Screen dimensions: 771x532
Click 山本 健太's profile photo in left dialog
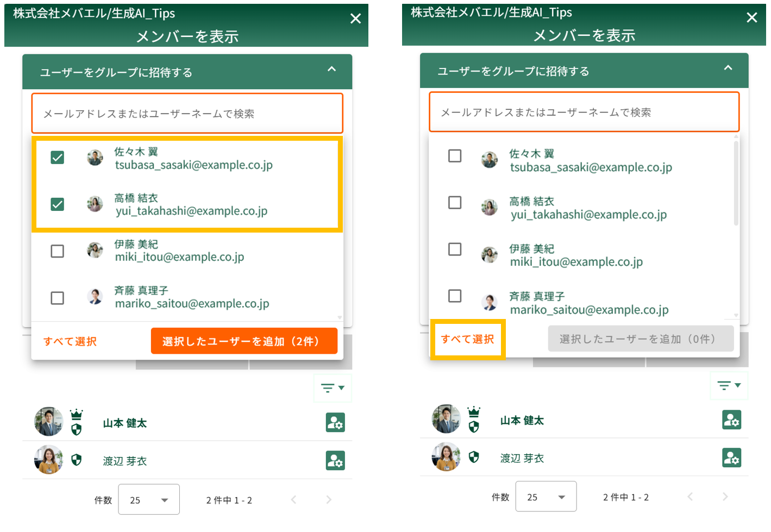click(x=49, y=421)
